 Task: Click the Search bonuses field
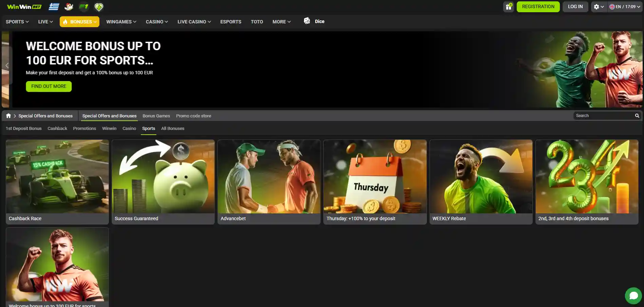point(604,116)
